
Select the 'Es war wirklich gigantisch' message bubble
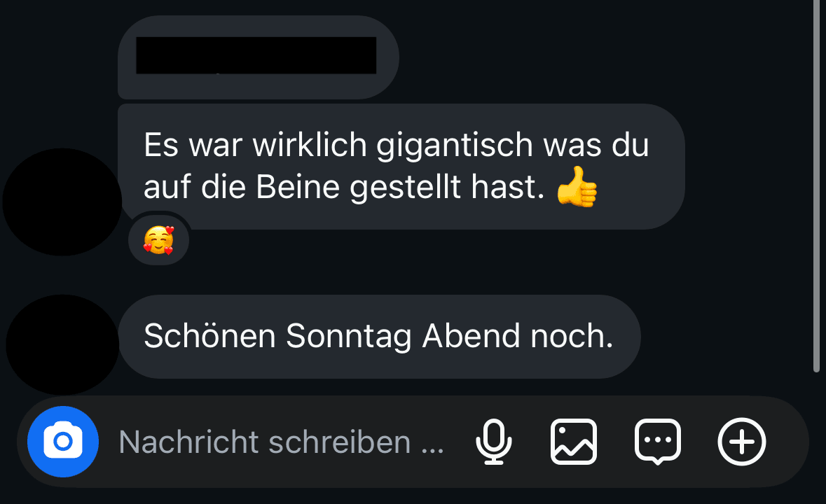tap(401, 166)
